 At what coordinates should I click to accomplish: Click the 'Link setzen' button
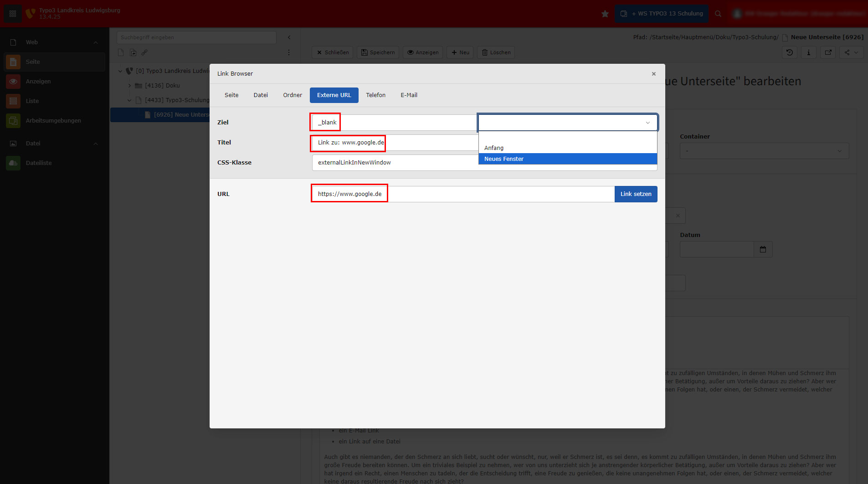click(636, 194)
